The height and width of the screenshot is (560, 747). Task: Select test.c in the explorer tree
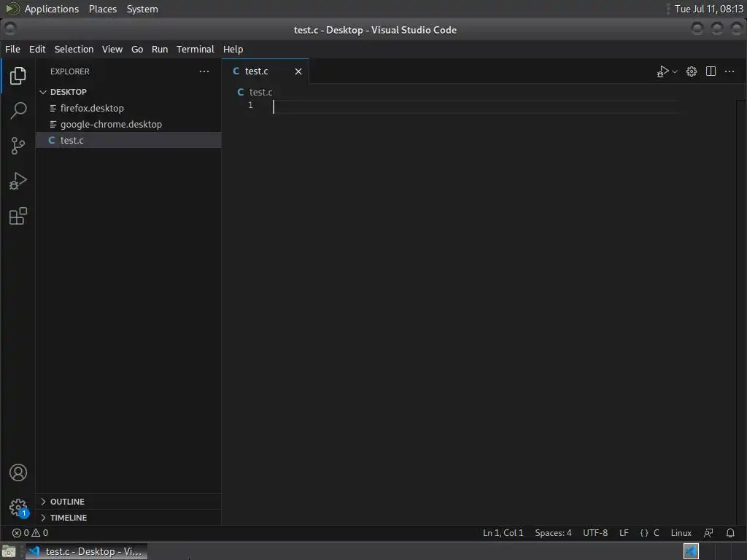pos(128,141)
